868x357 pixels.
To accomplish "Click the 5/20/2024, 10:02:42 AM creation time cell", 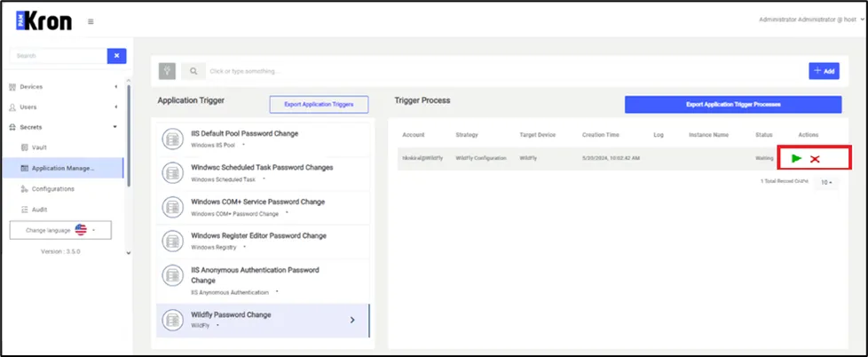I will 612,158.
